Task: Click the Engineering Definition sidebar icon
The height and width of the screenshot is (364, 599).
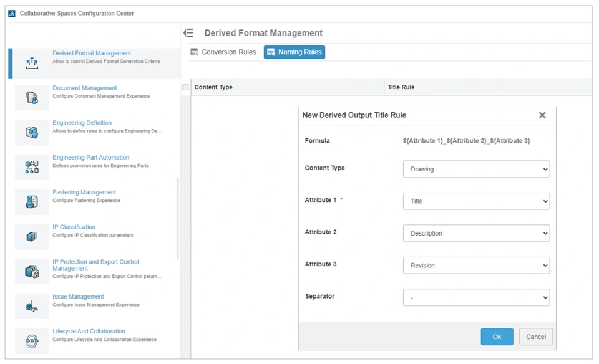Action: click(x=32, y=132)
